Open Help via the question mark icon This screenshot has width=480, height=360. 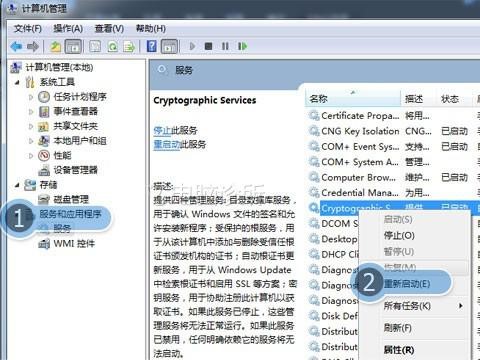coord(152,46)
